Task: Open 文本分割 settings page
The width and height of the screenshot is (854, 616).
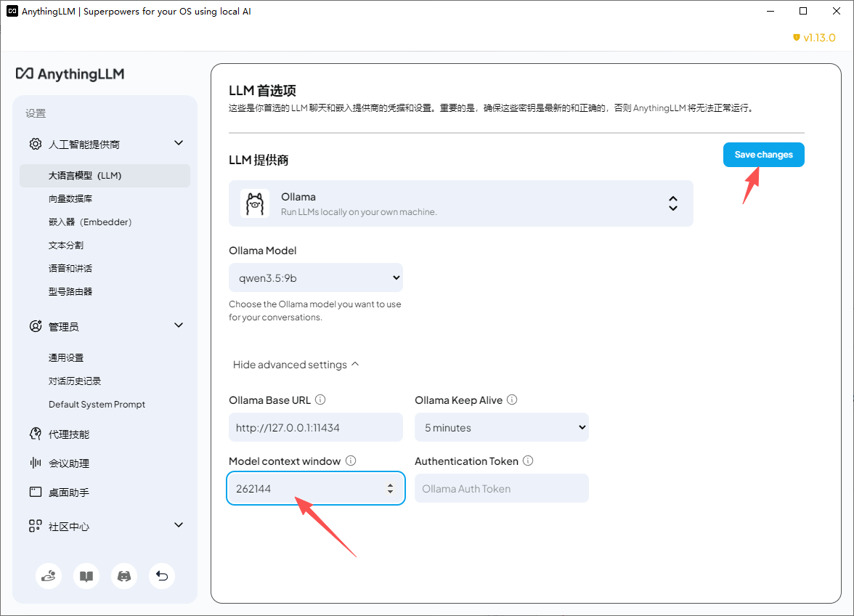Action: (x=66, y=245)
